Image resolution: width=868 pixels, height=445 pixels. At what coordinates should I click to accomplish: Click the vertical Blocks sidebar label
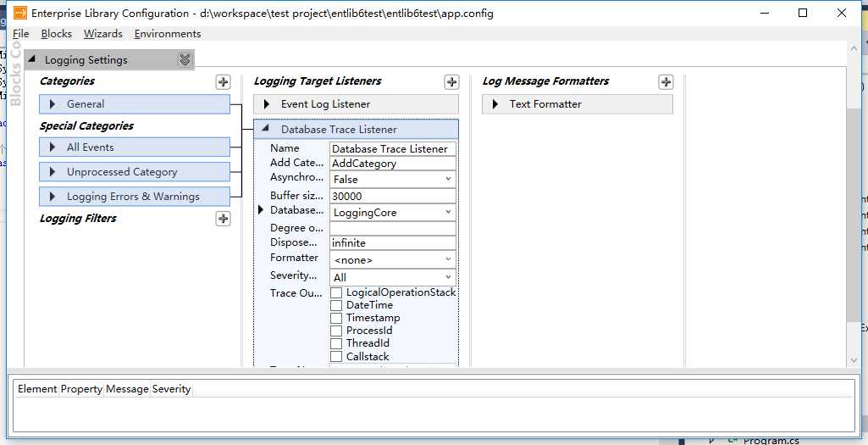coord(15,73)
